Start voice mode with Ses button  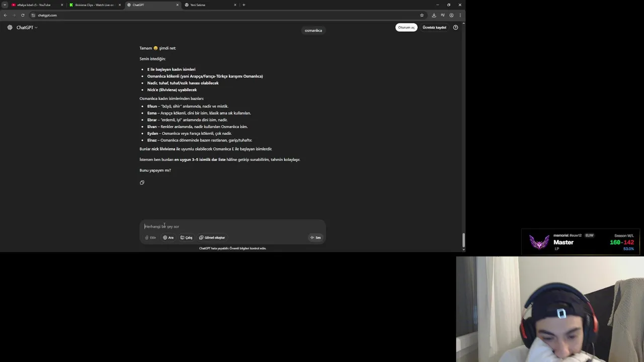click(315, 237)
